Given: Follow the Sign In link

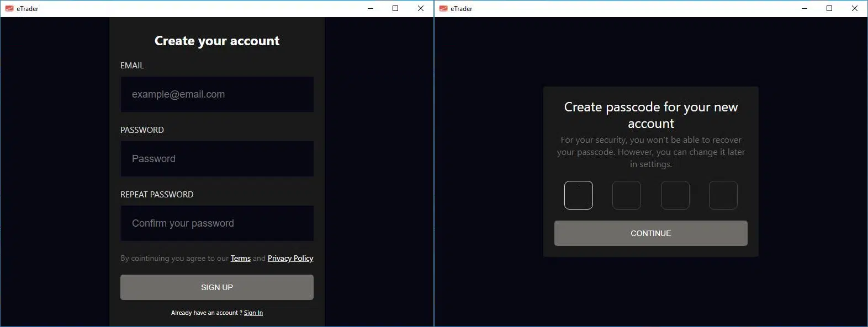Looking at the screenshot, I should (x=253, y=313).
